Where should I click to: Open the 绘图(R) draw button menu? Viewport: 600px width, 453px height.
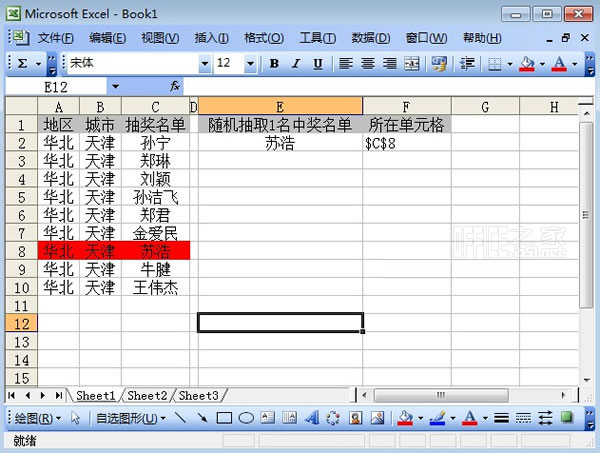(38, 418)
